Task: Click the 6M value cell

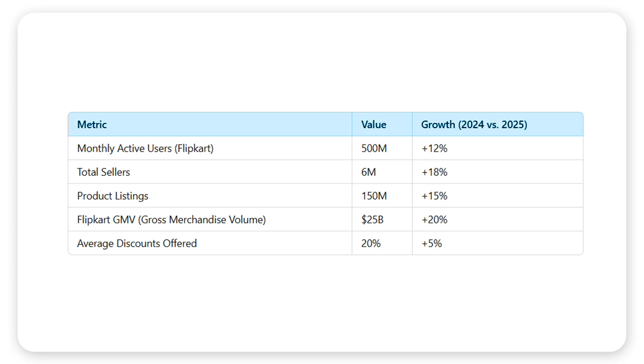Action: click(x=382, y=172)
